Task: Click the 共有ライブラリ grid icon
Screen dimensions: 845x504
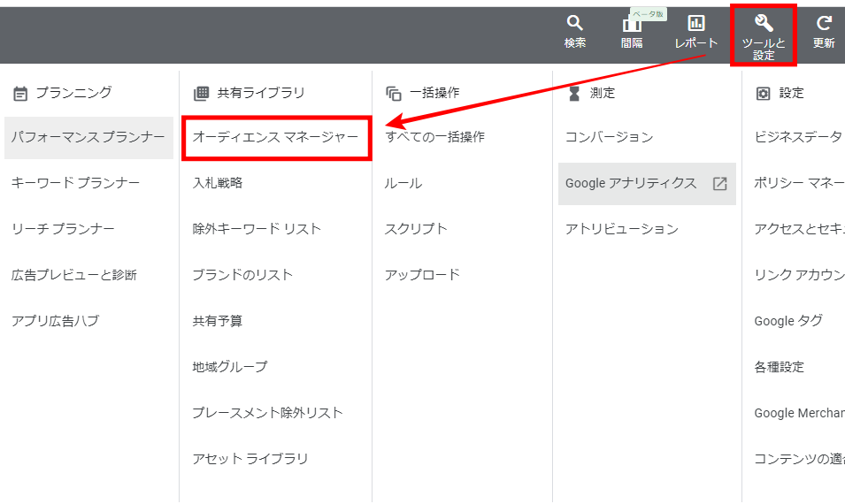Action: (x=201, y=93)
